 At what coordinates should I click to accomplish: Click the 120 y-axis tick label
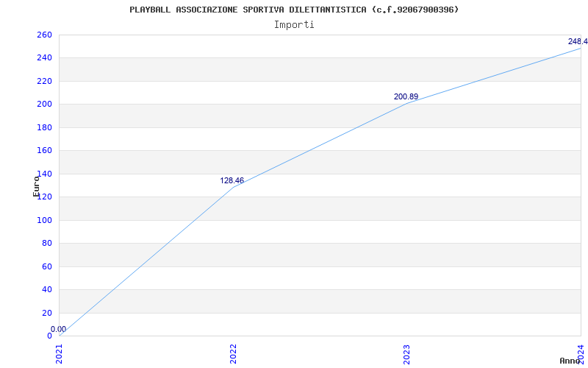(44, 197)
